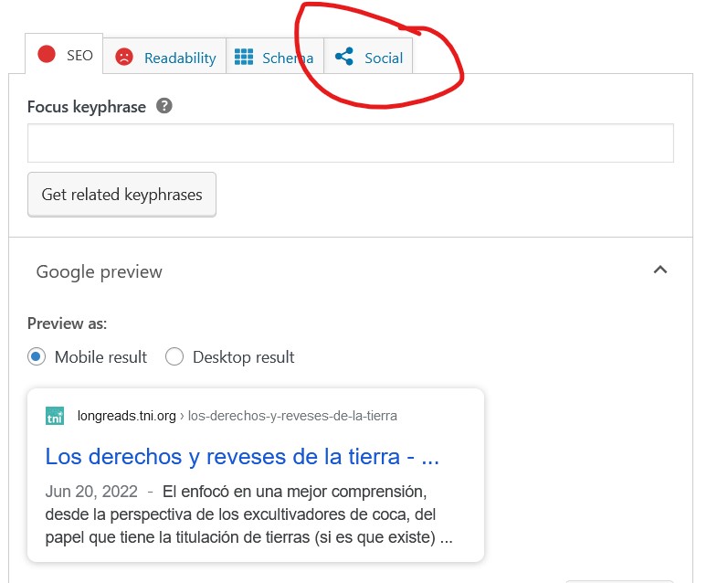Viewport: 728px width, 583px height.
Task: Click the Jun 20, 2022 date
Action: [x=91, y=492]
